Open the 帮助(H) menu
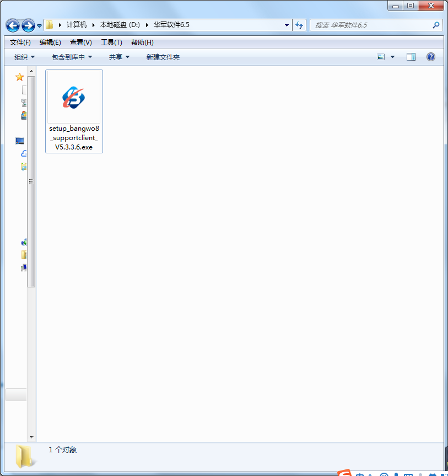 tap(142, 42)
